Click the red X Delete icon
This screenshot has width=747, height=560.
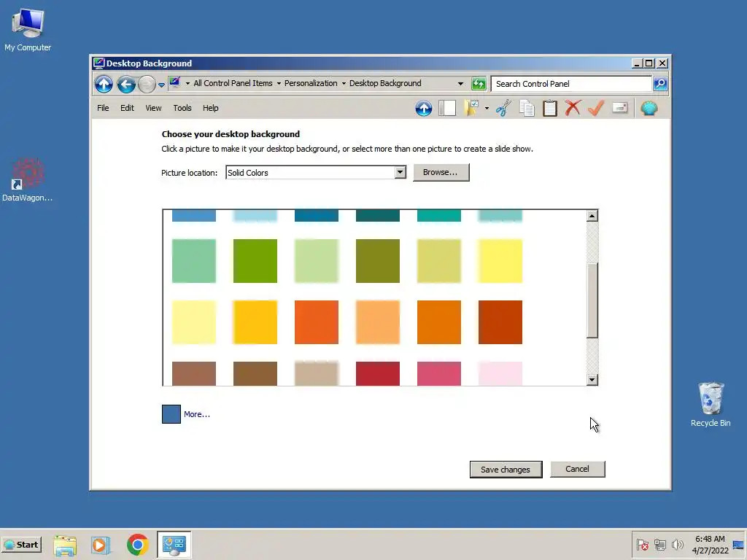click(x=573, y=108)
